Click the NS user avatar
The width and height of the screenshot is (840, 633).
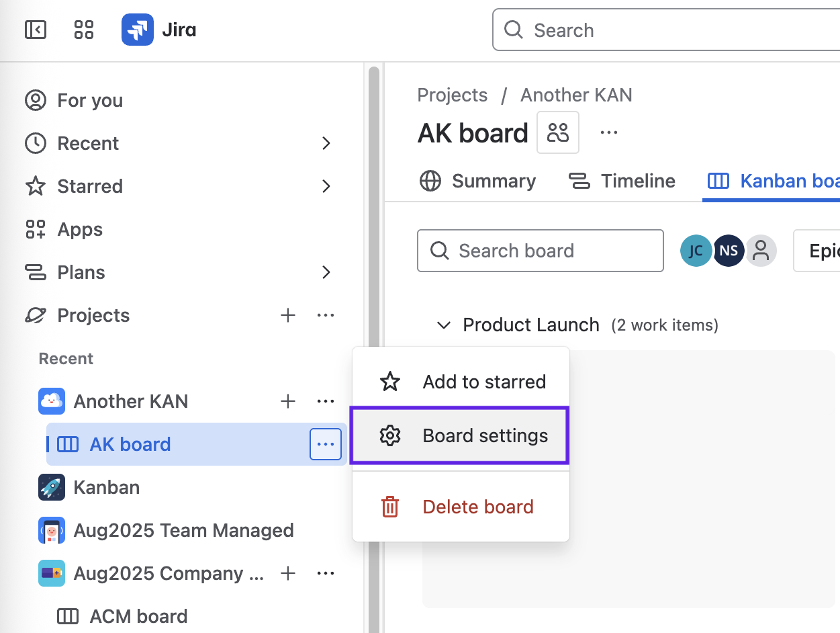point(729,251)
